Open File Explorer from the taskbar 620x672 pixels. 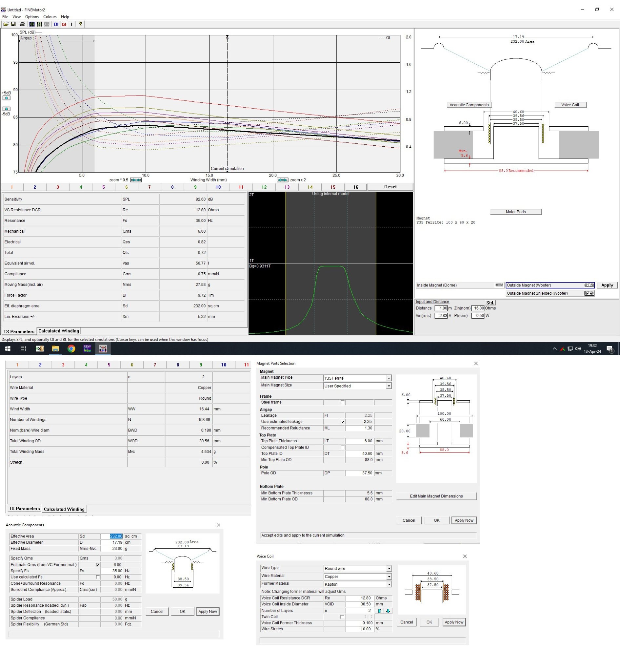[x=55, y=348]
